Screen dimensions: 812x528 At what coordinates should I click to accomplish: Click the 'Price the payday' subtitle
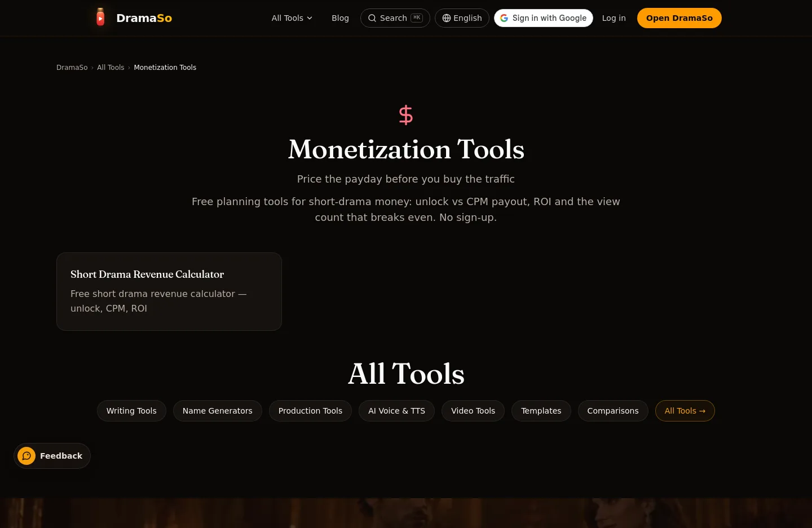(x=406, y=179)
